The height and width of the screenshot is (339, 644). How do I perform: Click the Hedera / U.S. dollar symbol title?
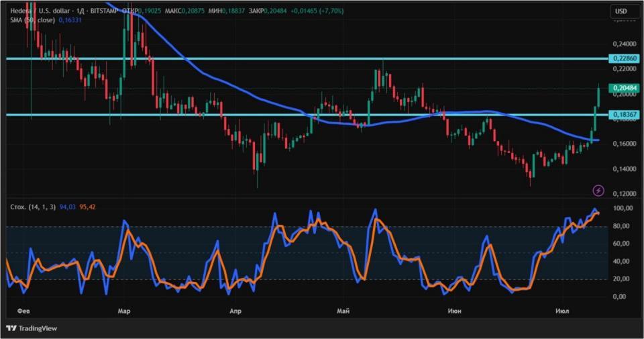(34, 11)
